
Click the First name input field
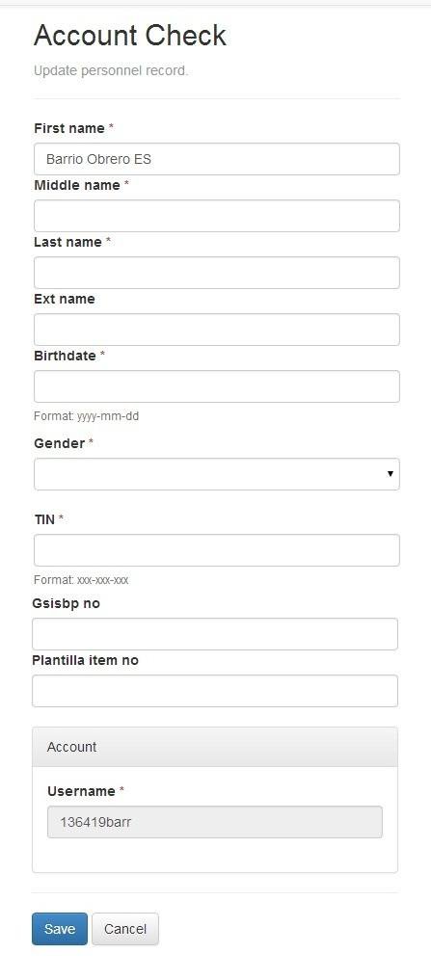pos(216,159)
